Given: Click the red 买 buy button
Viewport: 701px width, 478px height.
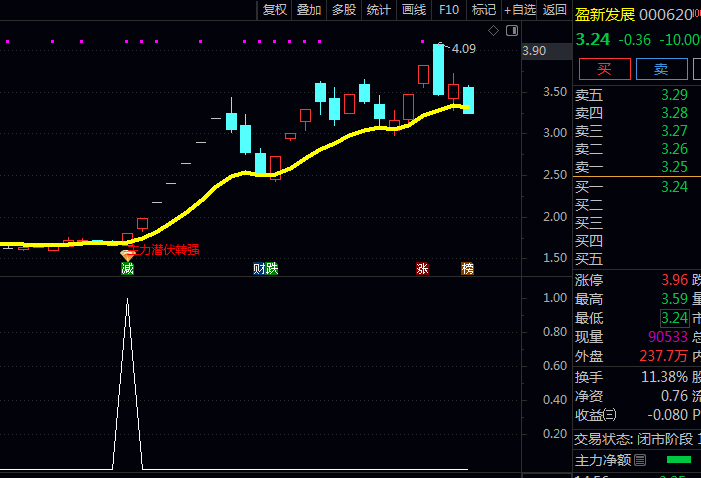Looking at the screenshot, I should click(604, 69).
